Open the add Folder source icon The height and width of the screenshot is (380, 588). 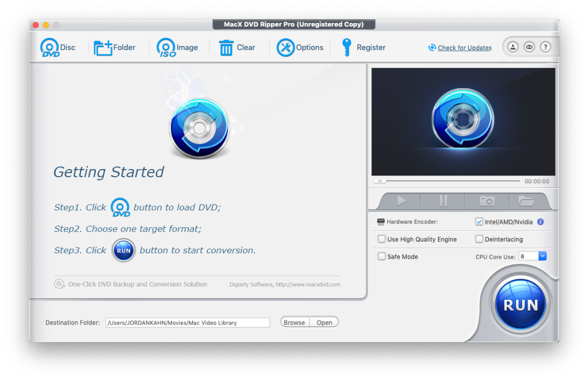tap(103, 48)
